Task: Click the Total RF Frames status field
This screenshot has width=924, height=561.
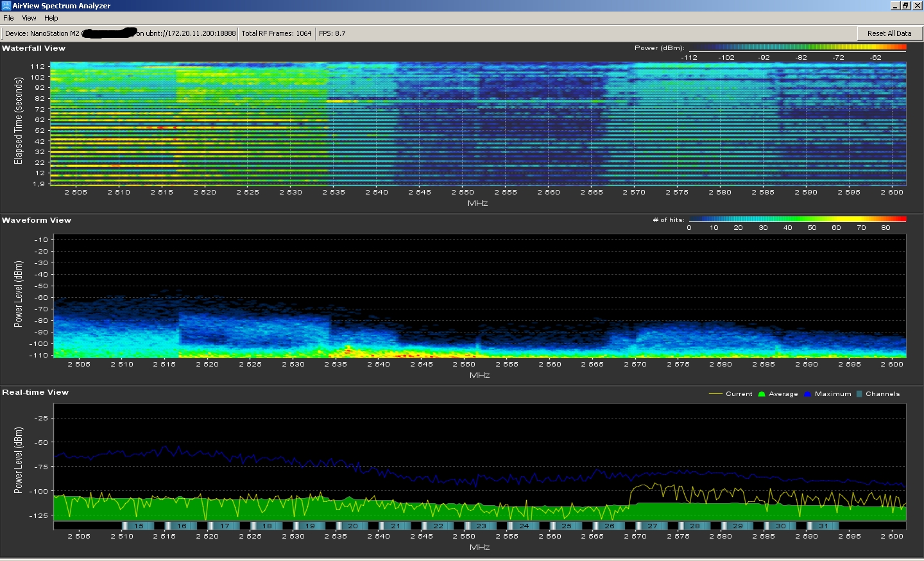Action: [x=276, y=33]
